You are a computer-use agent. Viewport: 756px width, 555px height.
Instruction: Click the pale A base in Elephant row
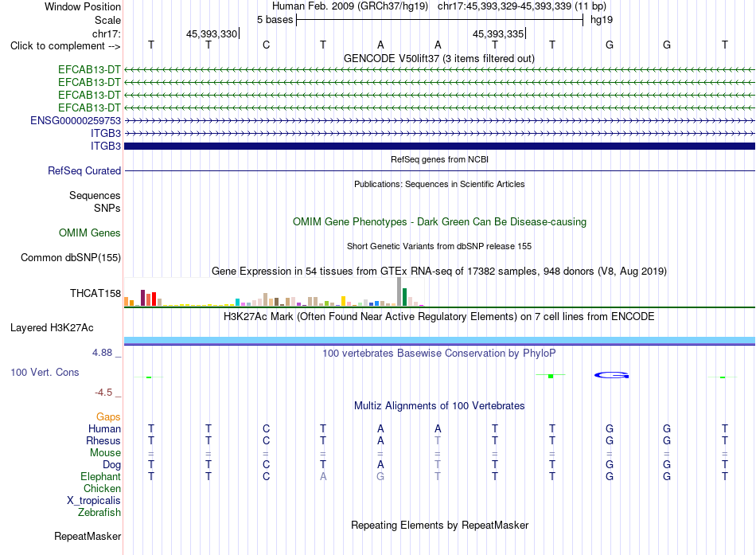323,477
